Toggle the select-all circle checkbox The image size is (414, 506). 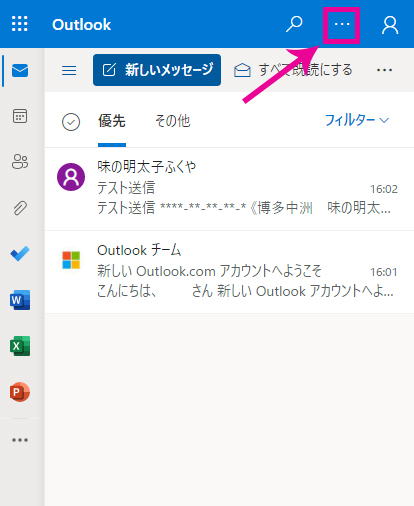point(71,122)
